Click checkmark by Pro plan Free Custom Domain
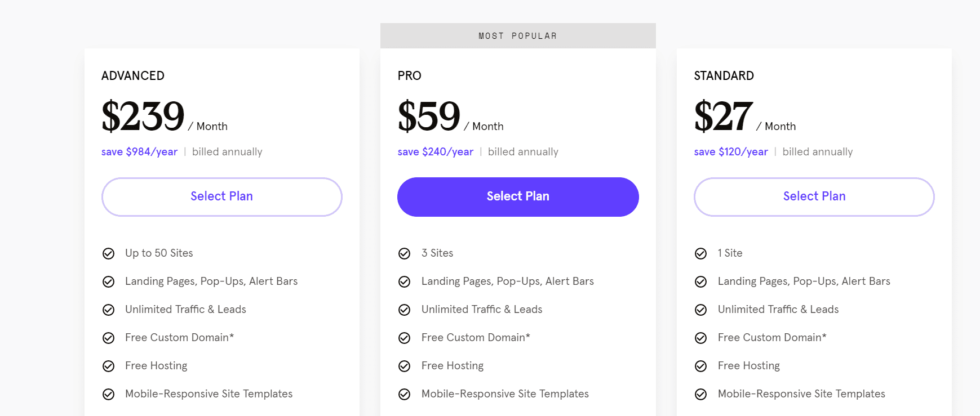980x416 pixels. tap(404, 338)
